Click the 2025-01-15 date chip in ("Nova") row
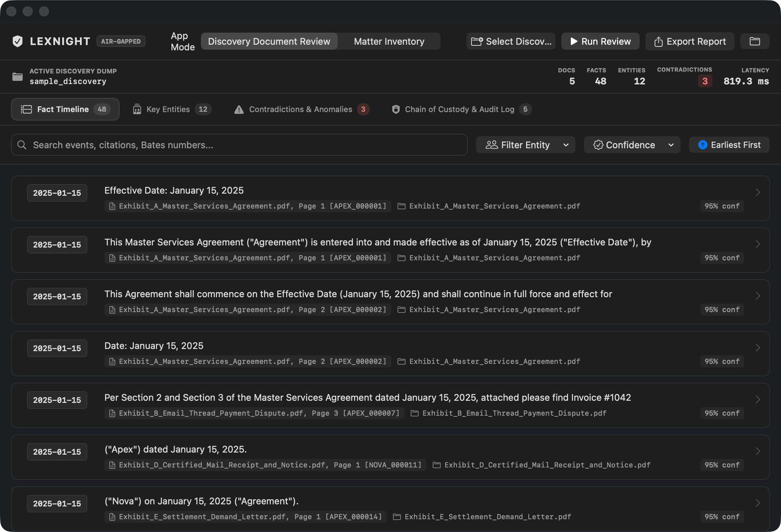Screen dimensions: 781x532 click(57, 504)
